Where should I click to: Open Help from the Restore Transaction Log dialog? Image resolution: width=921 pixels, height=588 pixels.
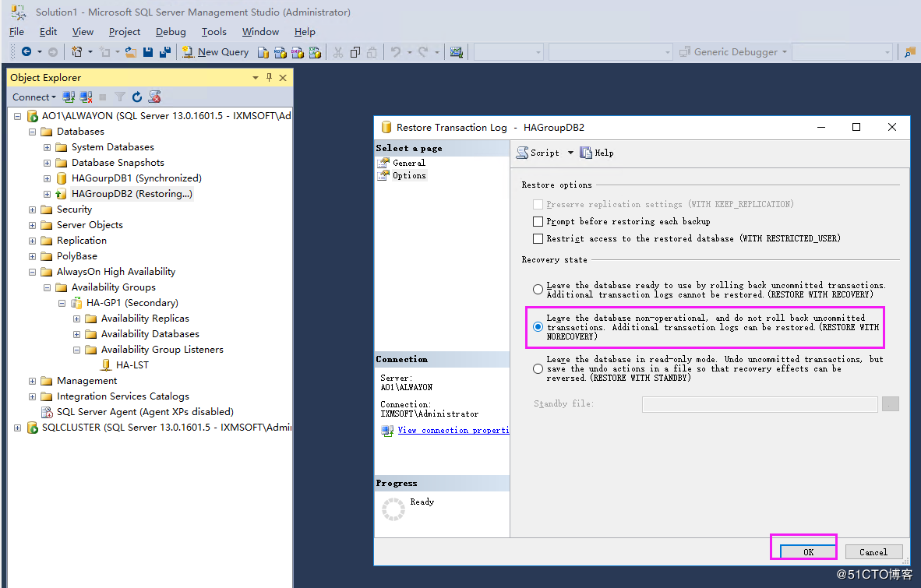pyautogui.click(x=596, y=152)
